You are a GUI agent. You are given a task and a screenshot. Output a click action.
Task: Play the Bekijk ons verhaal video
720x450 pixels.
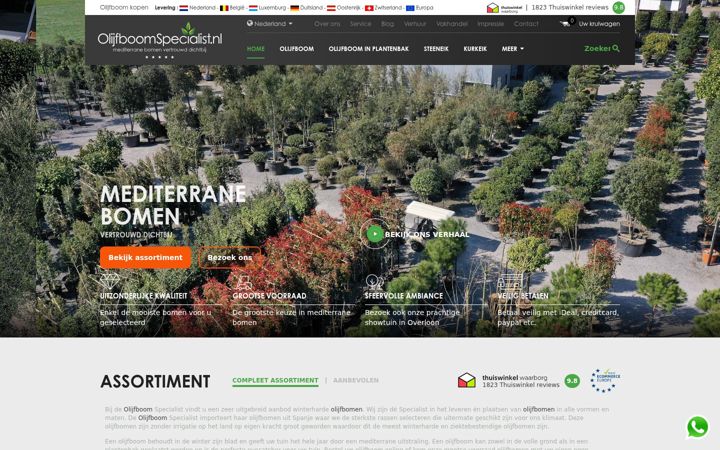(x=375, y=234)
